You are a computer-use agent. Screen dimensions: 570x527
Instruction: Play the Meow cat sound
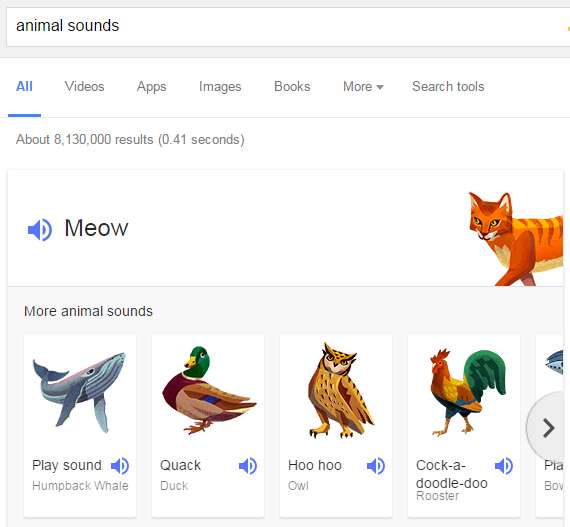(40, 230)
